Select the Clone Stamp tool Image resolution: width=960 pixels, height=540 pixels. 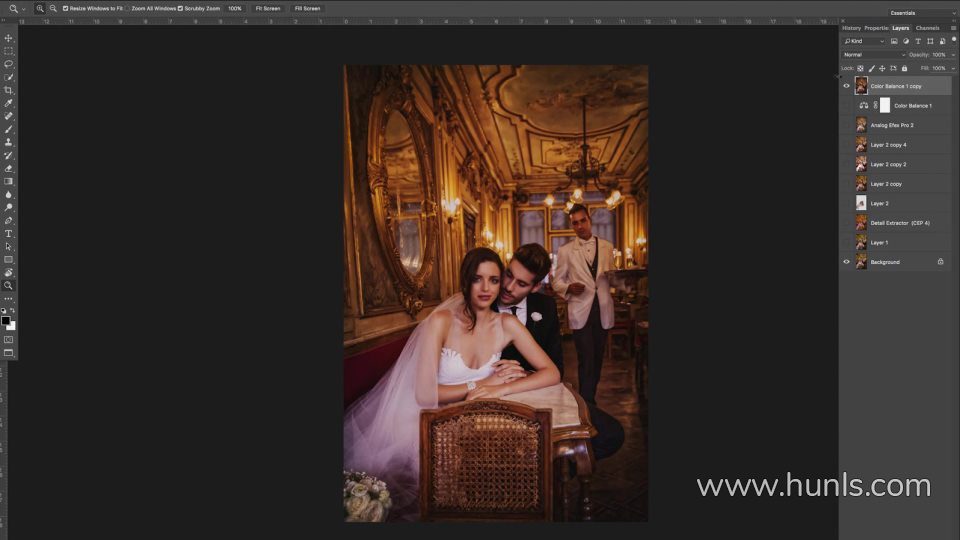point(9,142)
